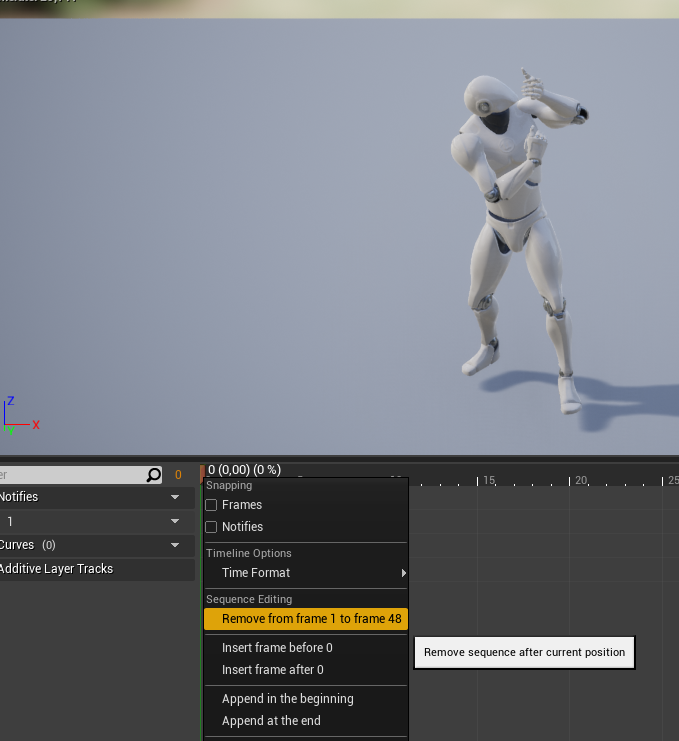679x741 pixels.
Task: Click the orange current frame number 0
Action: point(178,474)
